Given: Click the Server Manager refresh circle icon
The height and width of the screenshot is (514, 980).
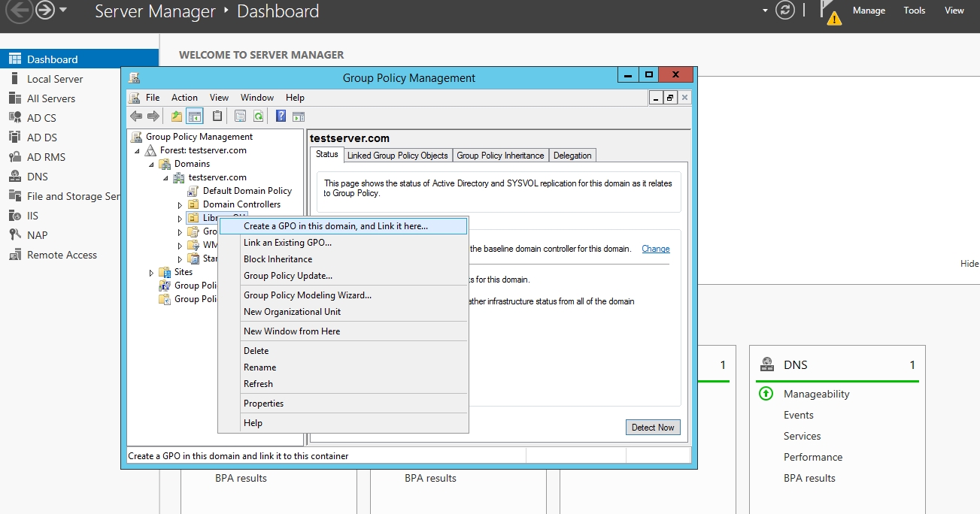Looking at the screenshot, I should [x=784, y=11].
